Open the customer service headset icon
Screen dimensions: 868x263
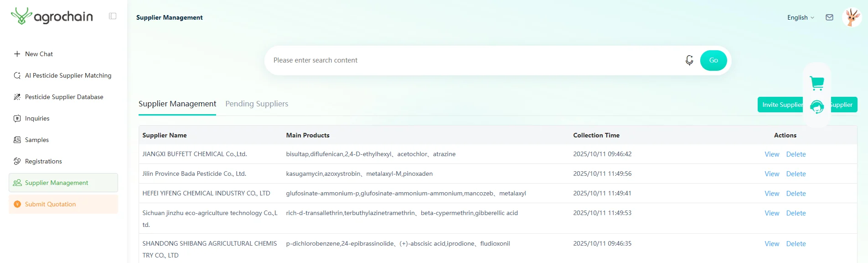pos(816,107)
